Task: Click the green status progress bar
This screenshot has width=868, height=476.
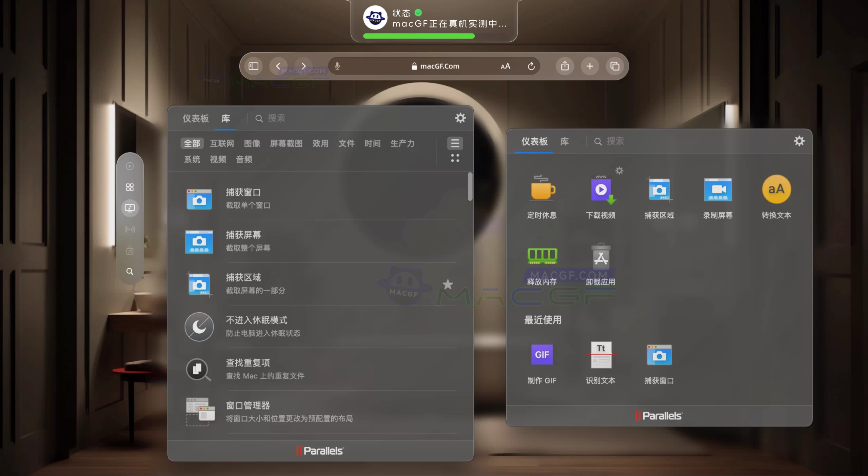Action: (x=418, y=36)
